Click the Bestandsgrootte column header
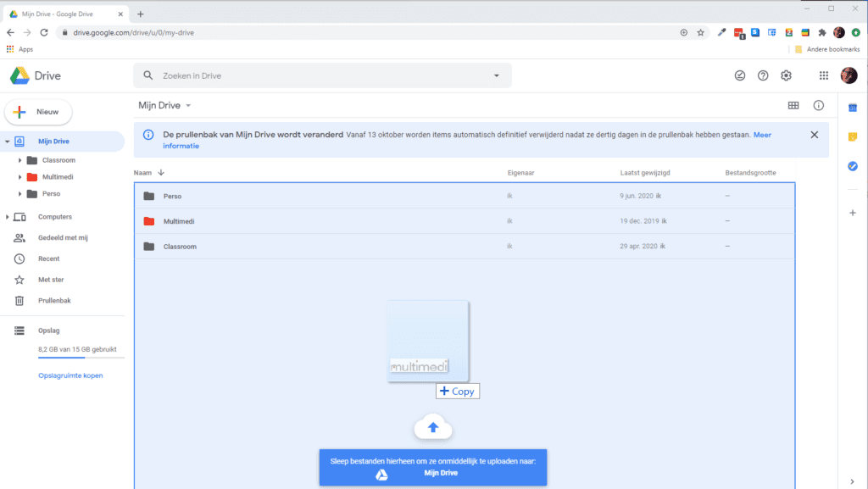This screenshot has height=489, width=868. pyautogui.click(x=751, y=173)
